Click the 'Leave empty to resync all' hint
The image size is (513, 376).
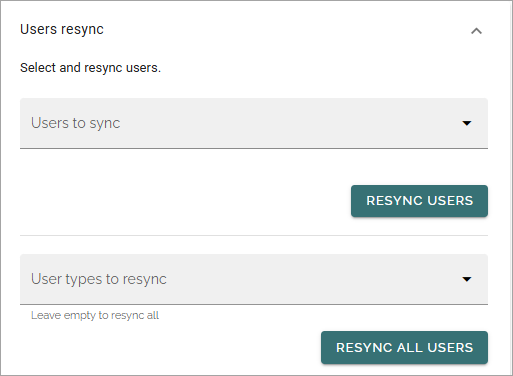[x=95, y=315]
